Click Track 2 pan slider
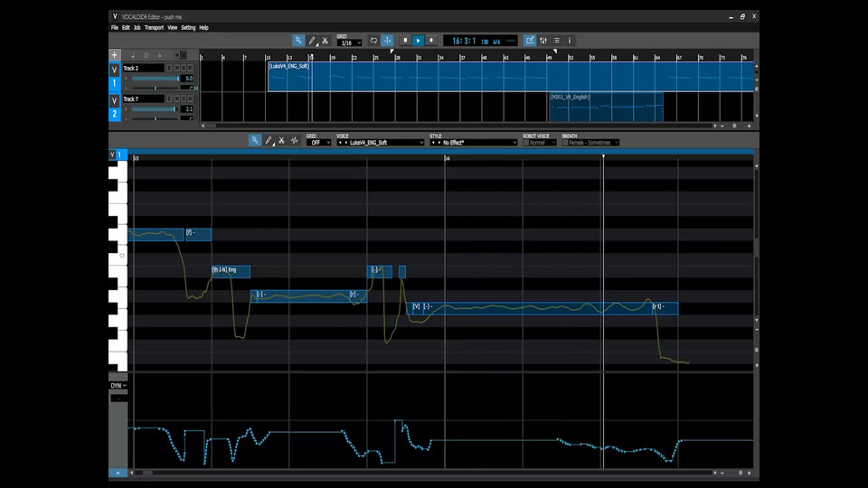The height and width of the screenshot is (488, 868). 155,88
